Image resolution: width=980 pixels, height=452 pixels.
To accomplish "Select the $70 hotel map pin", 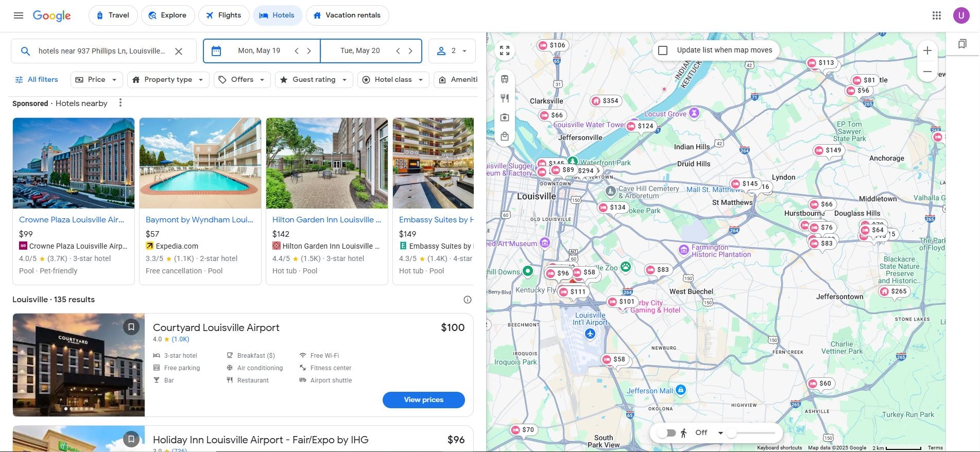I will tap(523, 430).
